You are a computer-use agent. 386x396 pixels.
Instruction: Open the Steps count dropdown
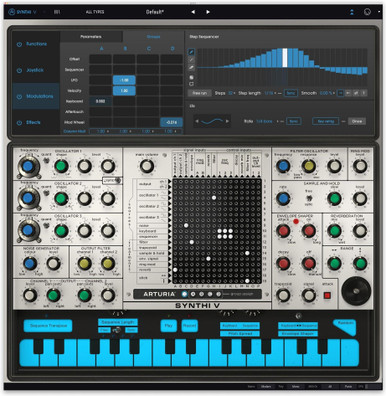coord(232,93)
